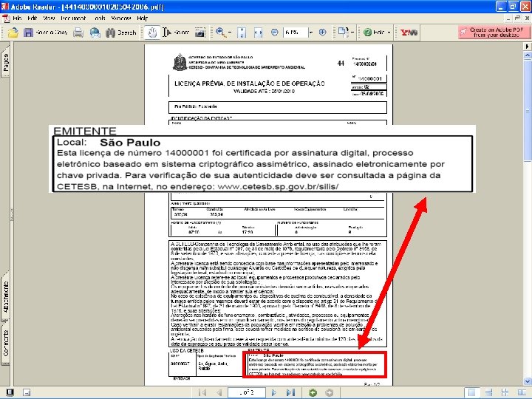Open Search with the binoculars icon
532x399 pixels.
coord(110,33)
